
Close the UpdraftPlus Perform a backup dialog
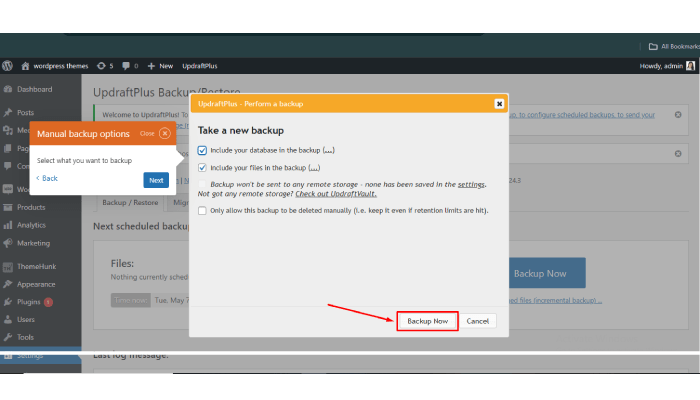499,104
